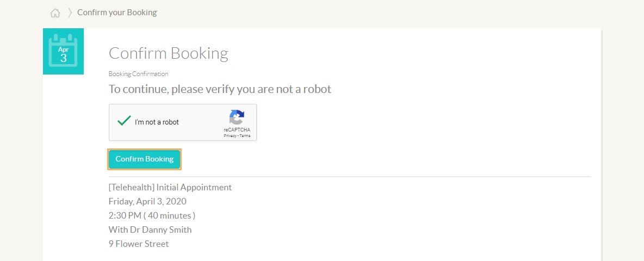Select the 2:30 PM appointment time text

coord(125,215)
